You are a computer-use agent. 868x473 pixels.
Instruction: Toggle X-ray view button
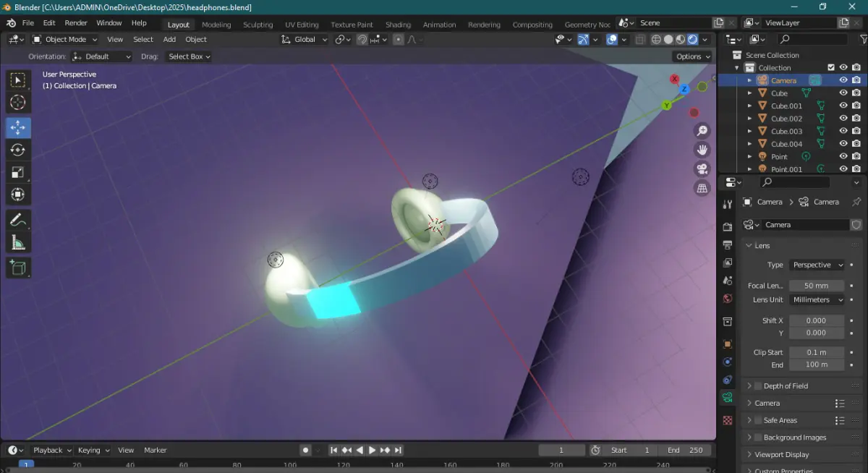pyautogui.click(x=641, y=40)
